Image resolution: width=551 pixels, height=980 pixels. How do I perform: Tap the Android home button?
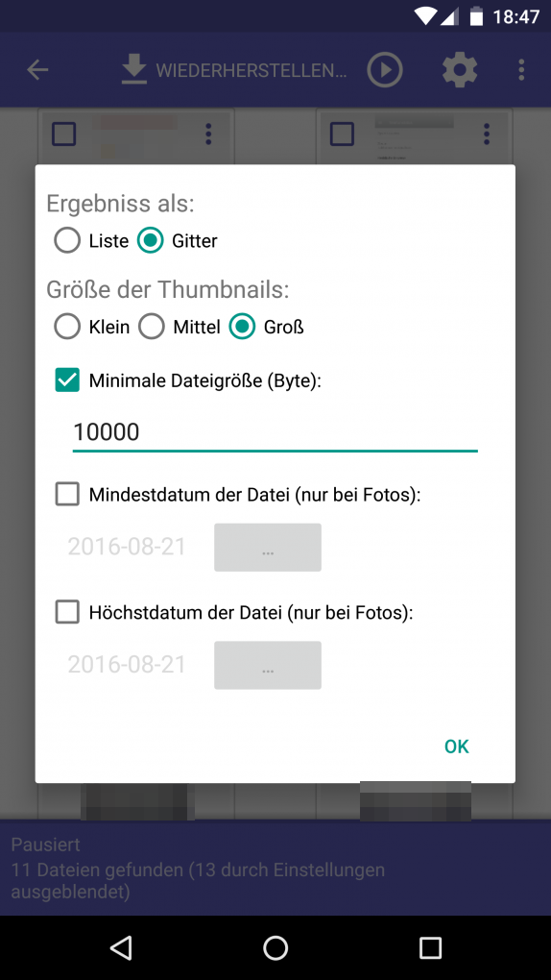[275, 947]
